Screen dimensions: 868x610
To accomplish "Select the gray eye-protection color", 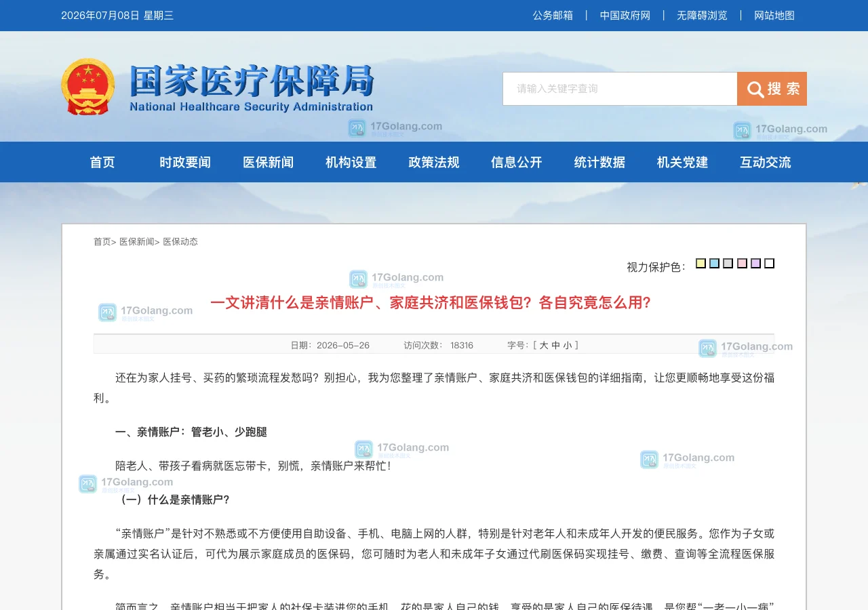I will (728, 263).
